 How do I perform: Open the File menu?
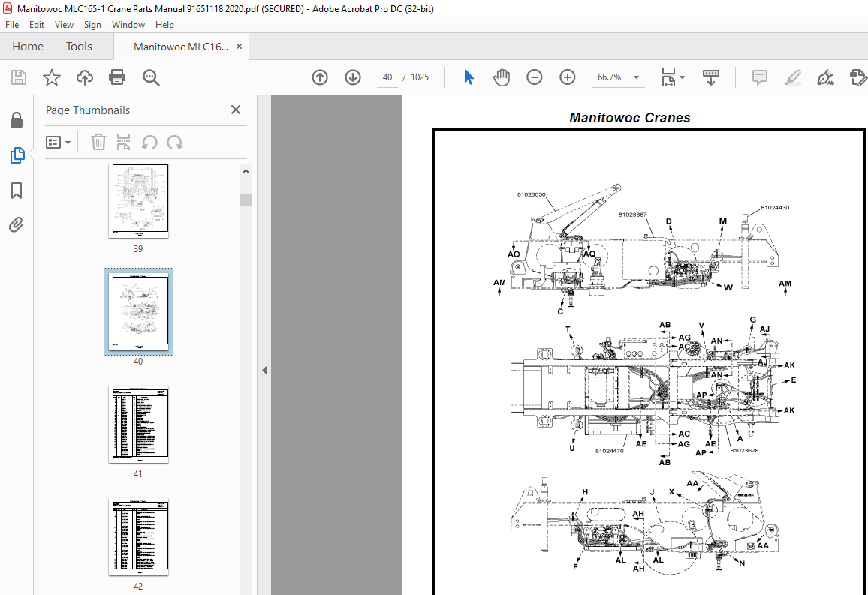(x=11, y=24)
